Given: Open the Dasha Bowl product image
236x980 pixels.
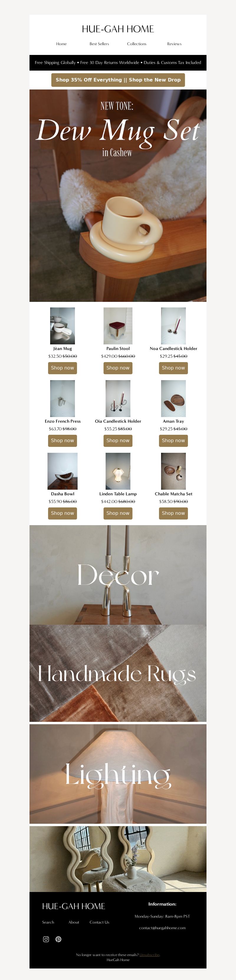Looking at the screenshot, I should 63,471.
